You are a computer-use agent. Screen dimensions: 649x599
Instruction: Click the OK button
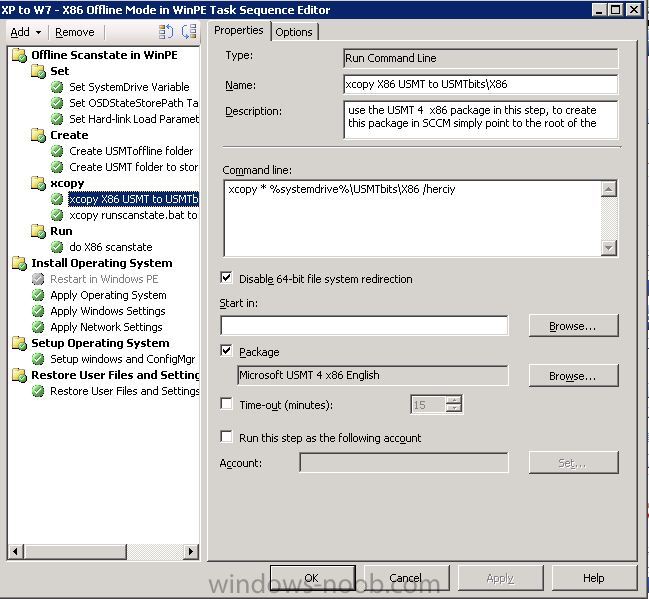coord(312,578)
